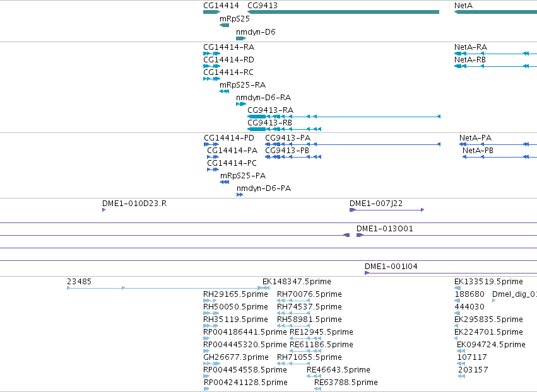The height and width of the screenshot is (392, 537).
Task: Click transcript NetA-RA
Action: point(471,47)
